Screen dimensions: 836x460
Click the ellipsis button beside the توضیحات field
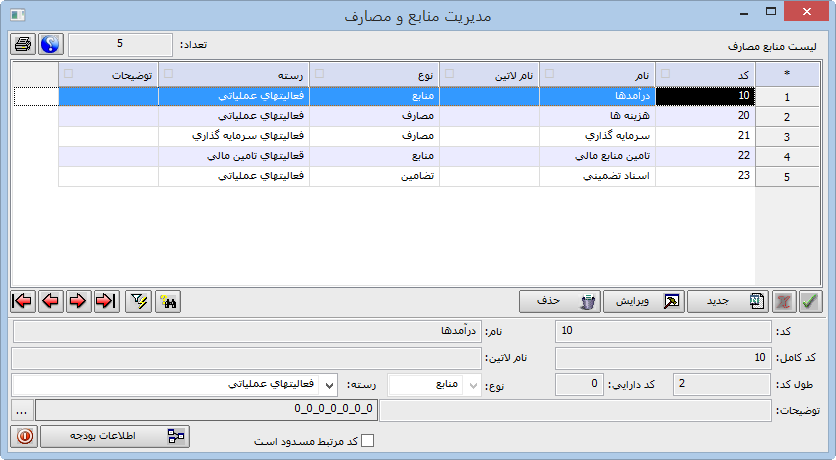pyautogui.click(x=22, y=410)
